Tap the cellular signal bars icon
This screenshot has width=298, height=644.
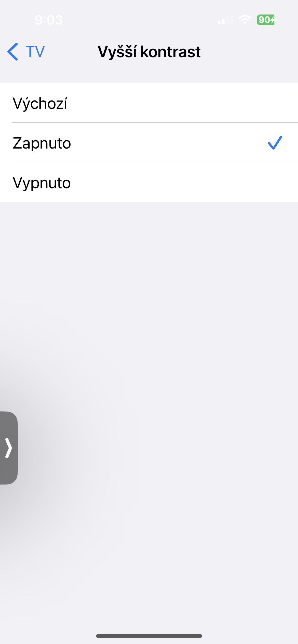[x=225, y=20]
